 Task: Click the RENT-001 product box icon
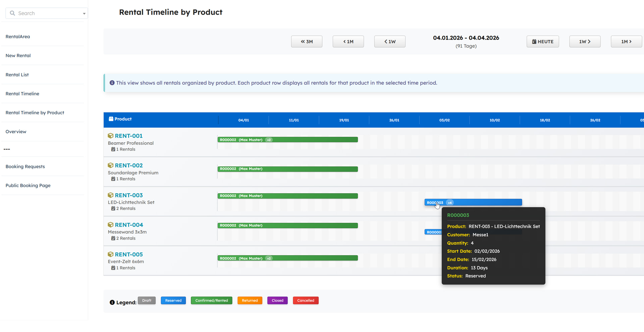coord(110,136)
